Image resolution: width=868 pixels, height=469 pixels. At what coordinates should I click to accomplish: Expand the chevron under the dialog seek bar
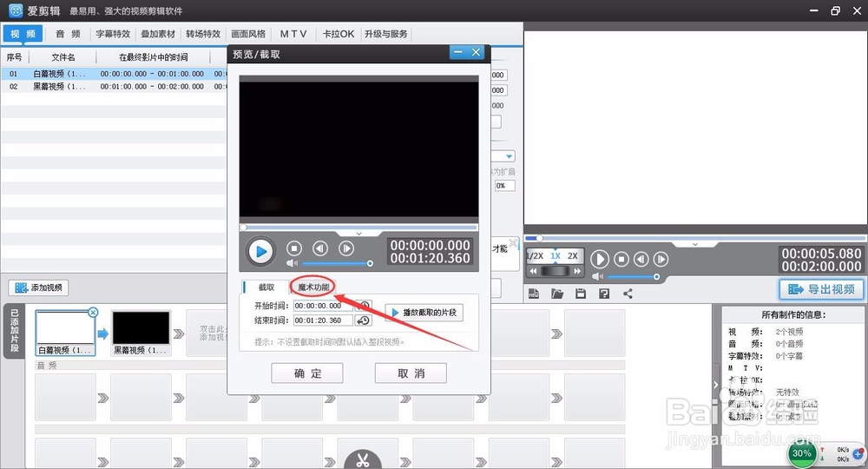[x=358, y=234]
